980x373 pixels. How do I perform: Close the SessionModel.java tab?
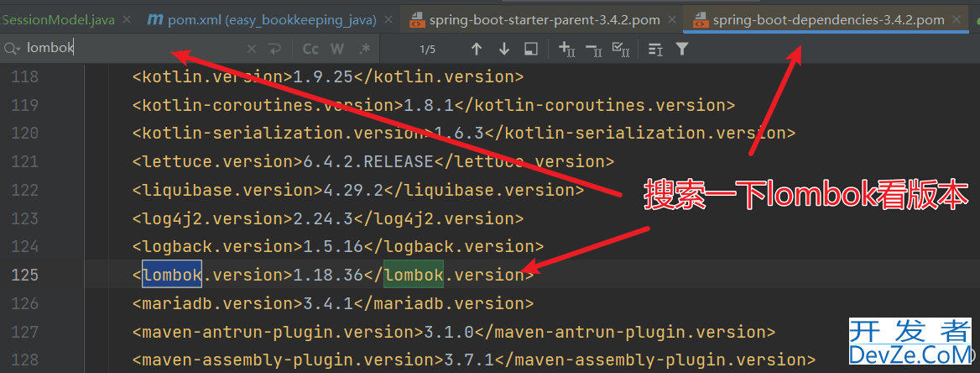[x=127, y=20]
